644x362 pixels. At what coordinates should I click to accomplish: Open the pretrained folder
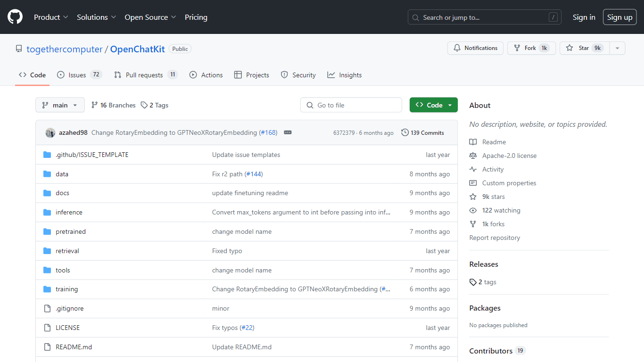coord(71,232)
